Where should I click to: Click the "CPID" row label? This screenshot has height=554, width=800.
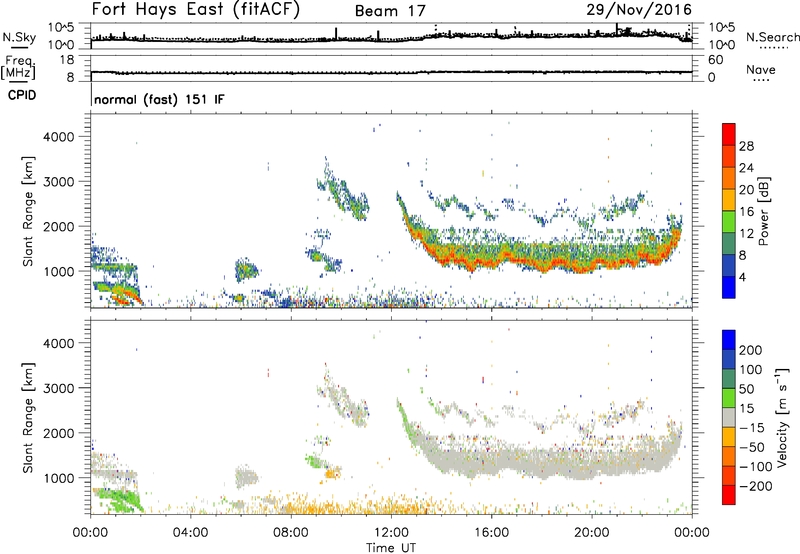pos(22,95)
